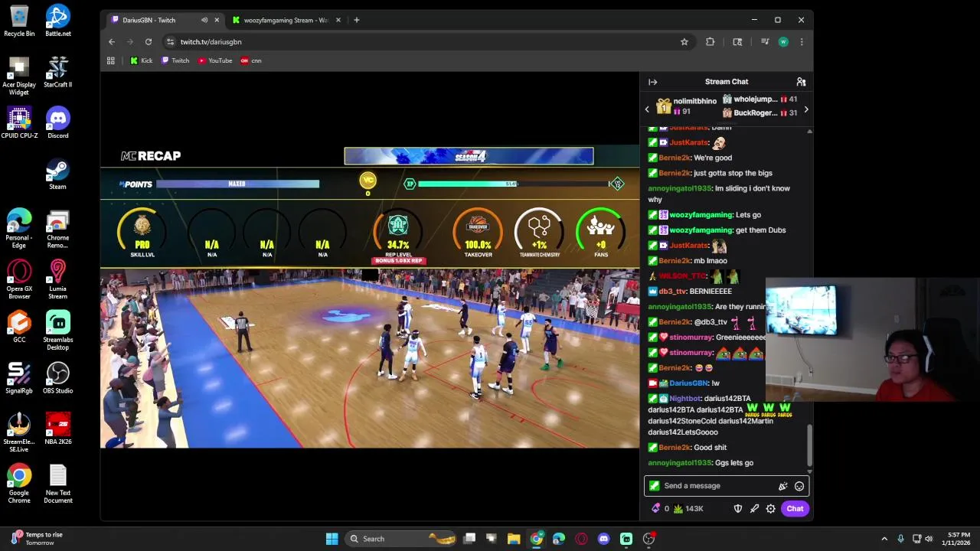Open Streamlabs Desktop shortcut

57,331
